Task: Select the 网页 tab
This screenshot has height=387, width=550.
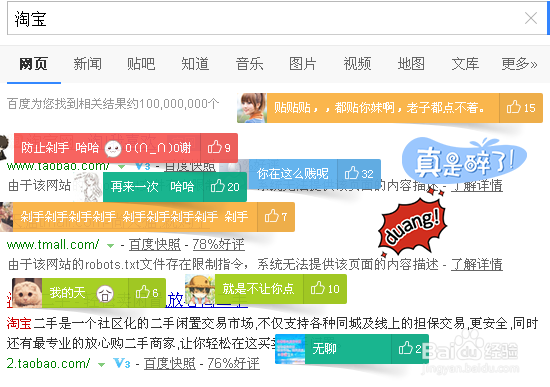Action: [x=34, y=64]
